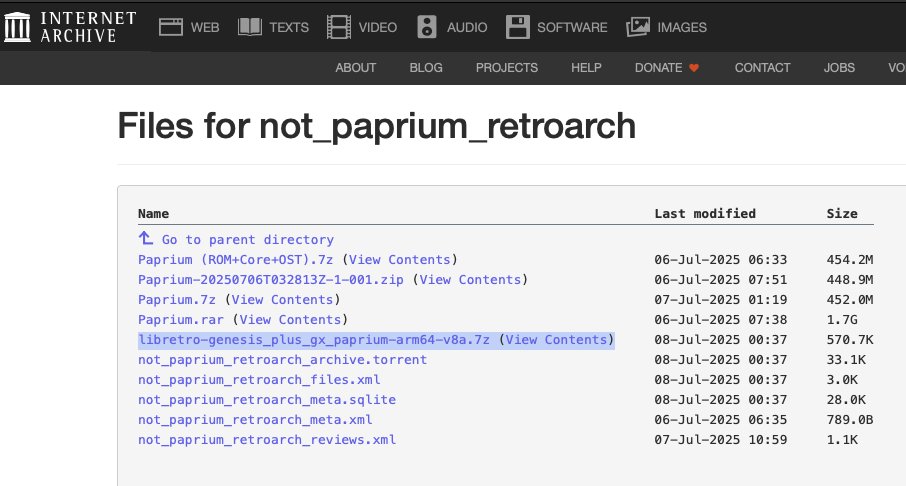
Task: Open the Internet Archive home logo
Action: [x=70, y=27]
